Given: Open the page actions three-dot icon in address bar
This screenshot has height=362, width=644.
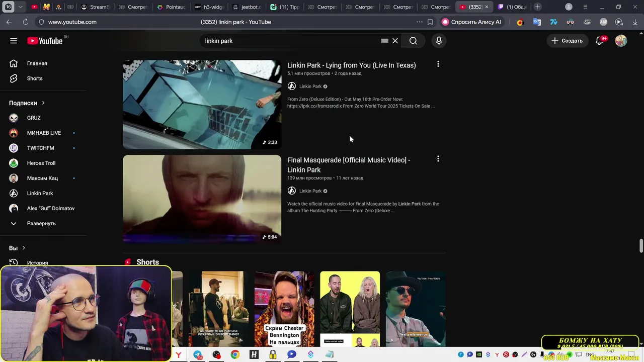Looking at the screenshot, I should pos(419,22).
